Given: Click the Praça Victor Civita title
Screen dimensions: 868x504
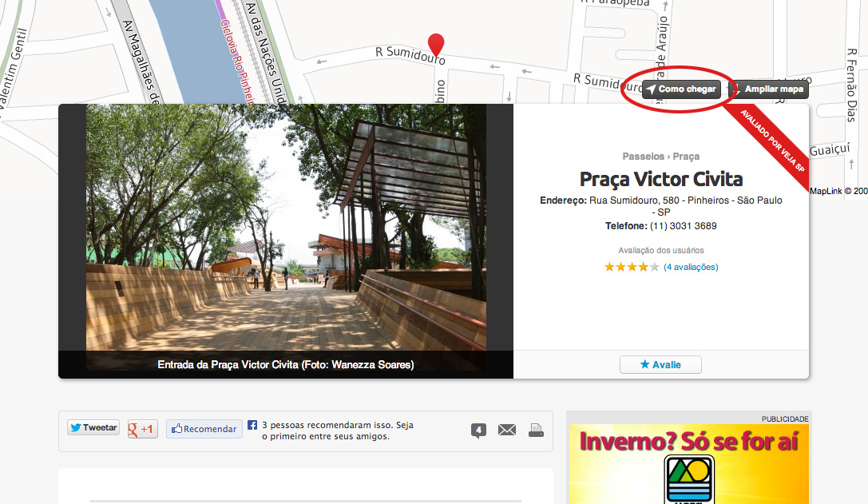Looking at the screenshot, I should 661,179.
